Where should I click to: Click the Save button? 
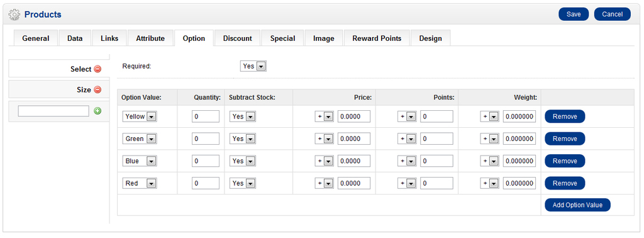pyautogui.click(x=574, y=14)
